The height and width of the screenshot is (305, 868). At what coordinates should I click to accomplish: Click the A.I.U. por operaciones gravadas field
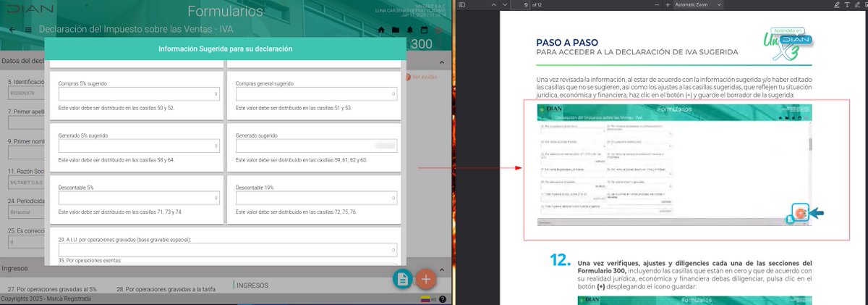click(x=227, y=250)
